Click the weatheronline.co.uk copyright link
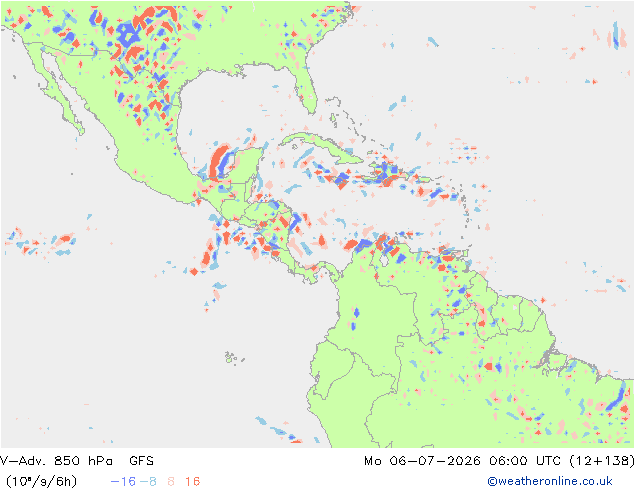 pyautogui.click(x=549, y=481)
